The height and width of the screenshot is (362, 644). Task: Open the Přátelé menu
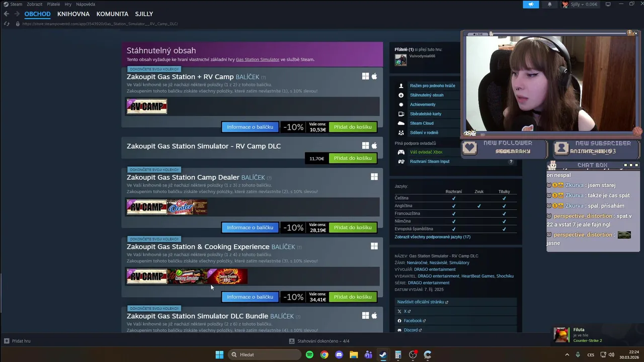click(53, 4)
